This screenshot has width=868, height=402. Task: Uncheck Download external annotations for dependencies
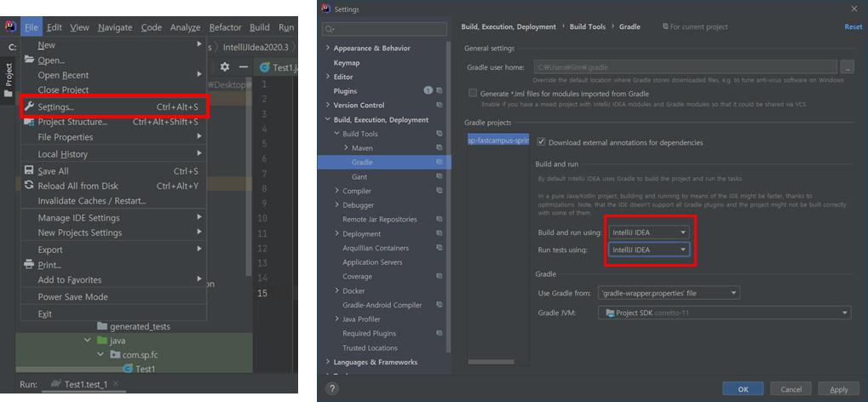541,142
